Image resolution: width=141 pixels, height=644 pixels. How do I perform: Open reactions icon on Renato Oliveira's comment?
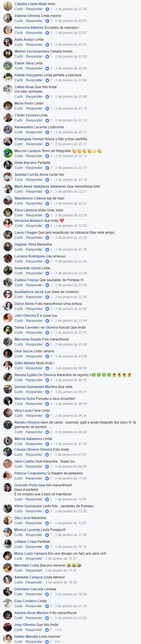[x=47, y=432]
